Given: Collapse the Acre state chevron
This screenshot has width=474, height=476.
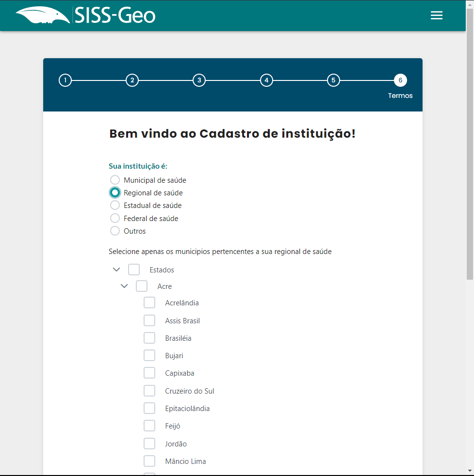Looking at the screenshot, I should coord(124,286).
